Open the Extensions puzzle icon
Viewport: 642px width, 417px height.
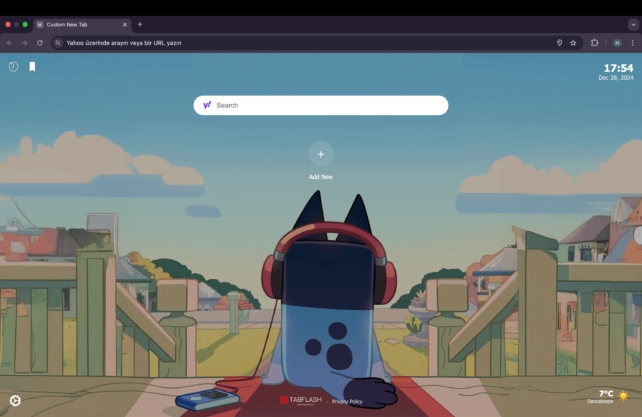[x=595, y=43]
